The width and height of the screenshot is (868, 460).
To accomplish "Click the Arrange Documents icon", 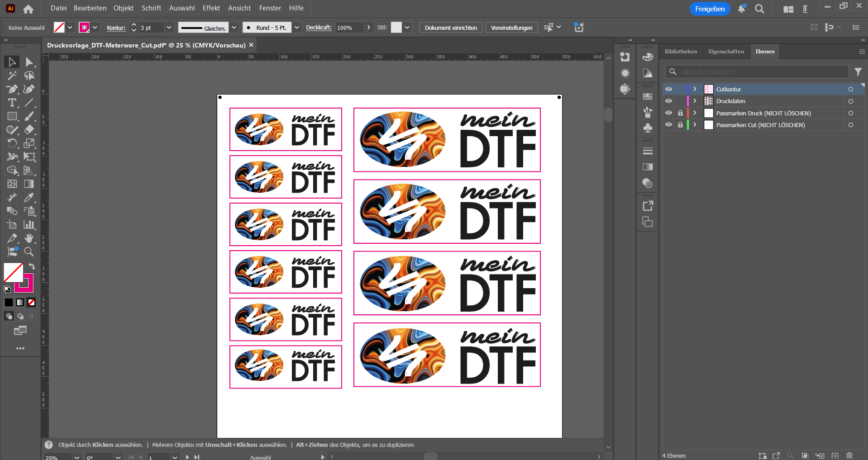I will pyautogui.click(x=788, y=9).
